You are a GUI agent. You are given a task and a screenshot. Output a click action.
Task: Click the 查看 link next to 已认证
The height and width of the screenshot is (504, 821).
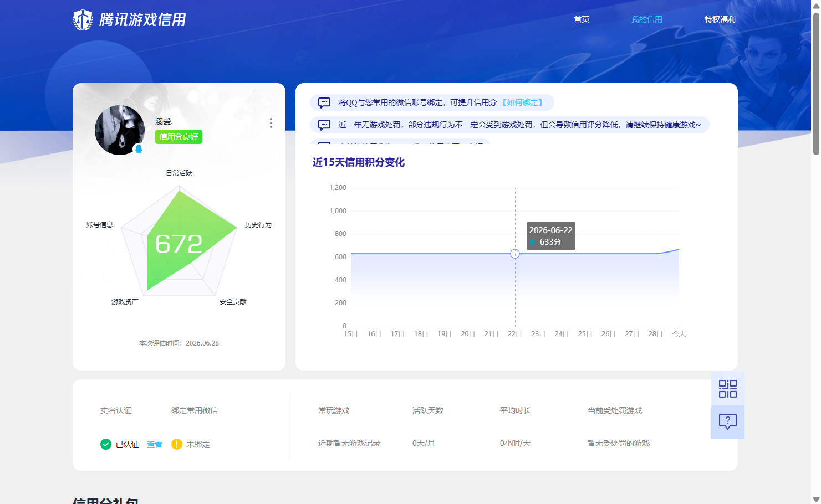(155, 444)
